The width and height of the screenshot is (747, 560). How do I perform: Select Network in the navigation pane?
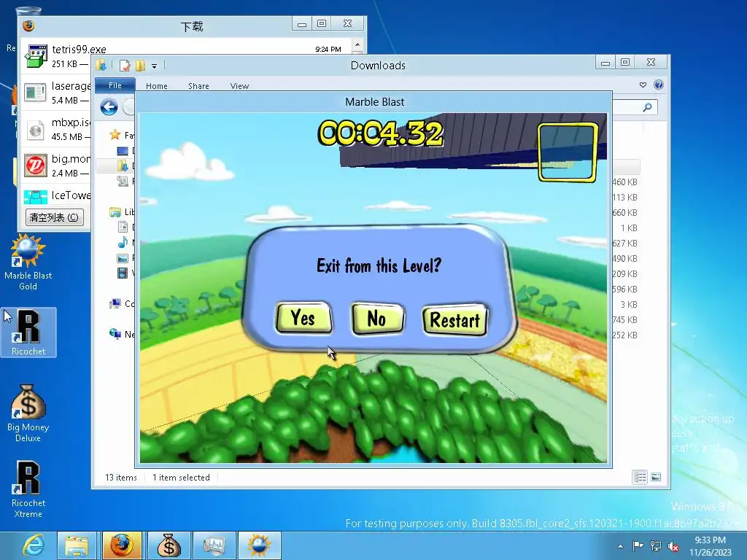coord(121,334)
